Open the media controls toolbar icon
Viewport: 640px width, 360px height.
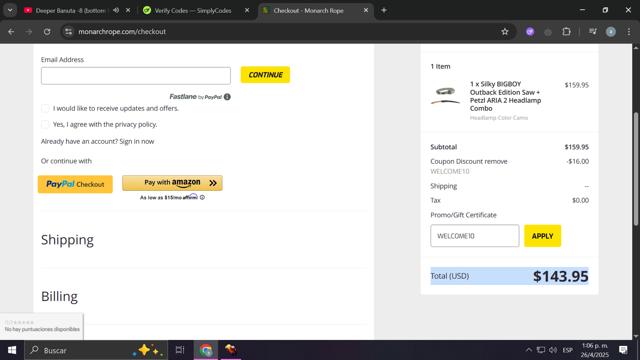[593, 31]
